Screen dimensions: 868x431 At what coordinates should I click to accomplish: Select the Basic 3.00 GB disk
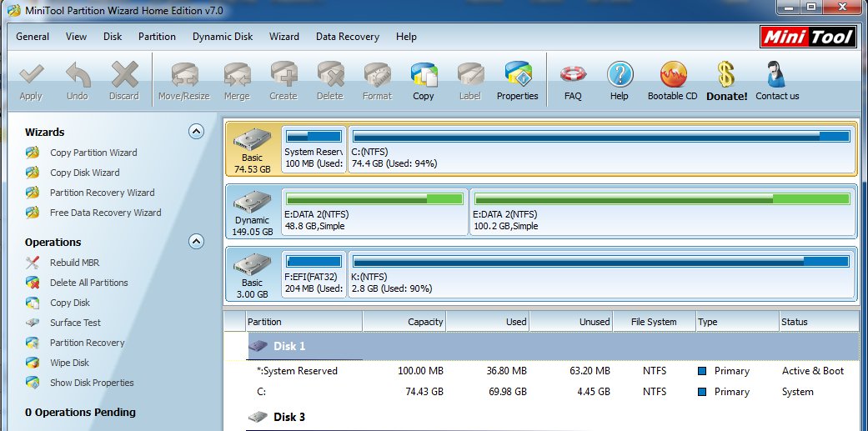pos(253,275)
